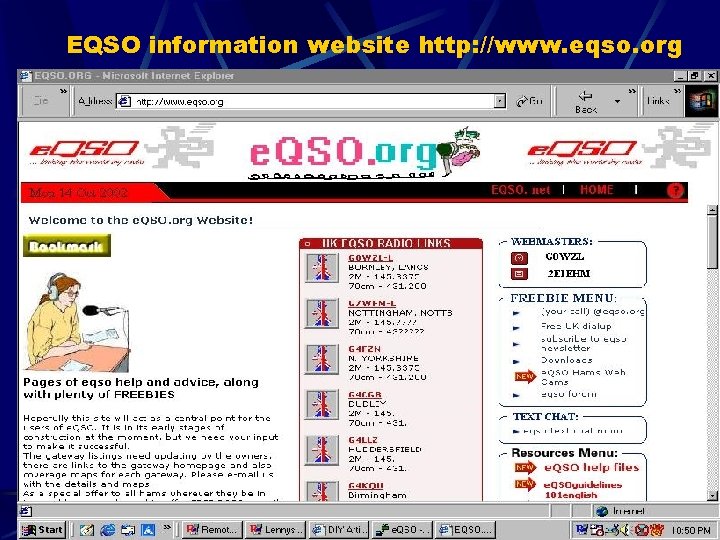Open the eqso text chat room link
Viewport: 720px width, 540px height.
pos(573,431)
